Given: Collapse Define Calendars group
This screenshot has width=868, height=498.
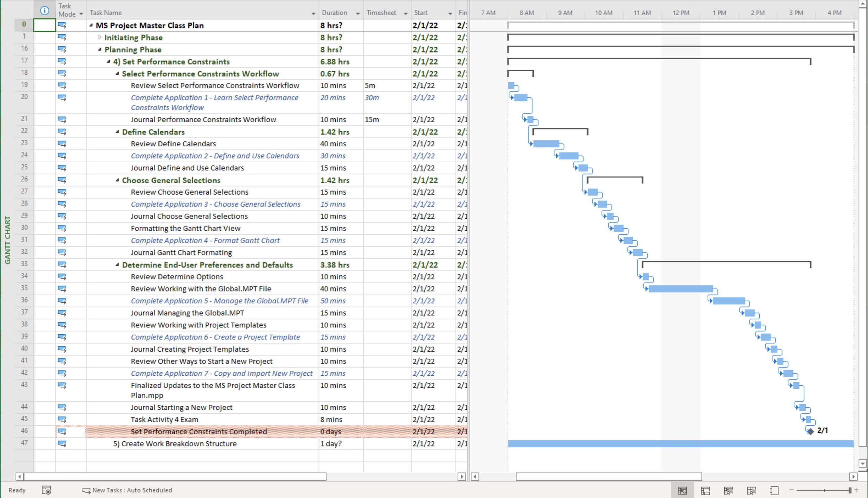Looking at the screenshot, I should pyautogui.click(x=117, y=132).
